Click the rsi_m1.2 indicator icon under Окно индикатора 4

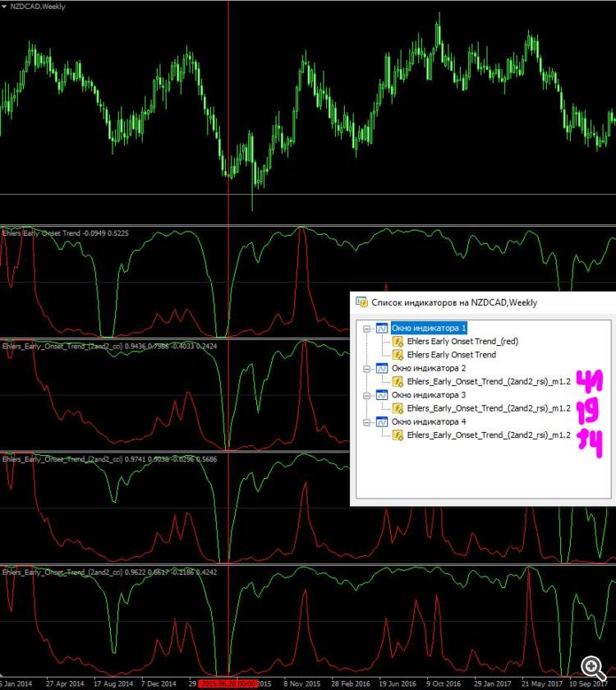click(398, 435)
